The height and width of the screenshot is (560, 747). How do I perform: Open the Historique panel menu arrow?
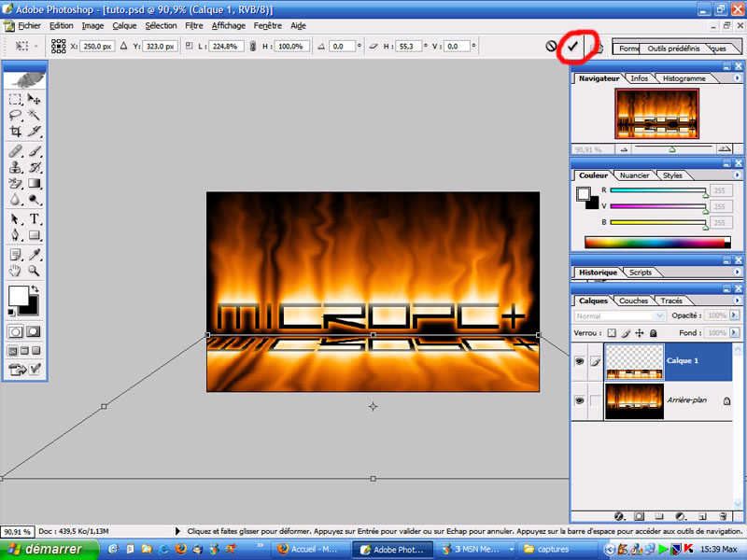click(x=737, y=272)
